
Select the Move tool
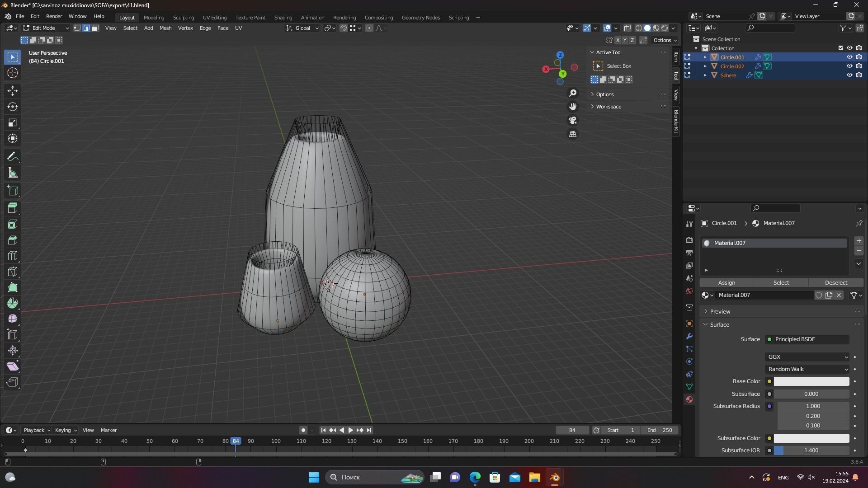[13, 91]
